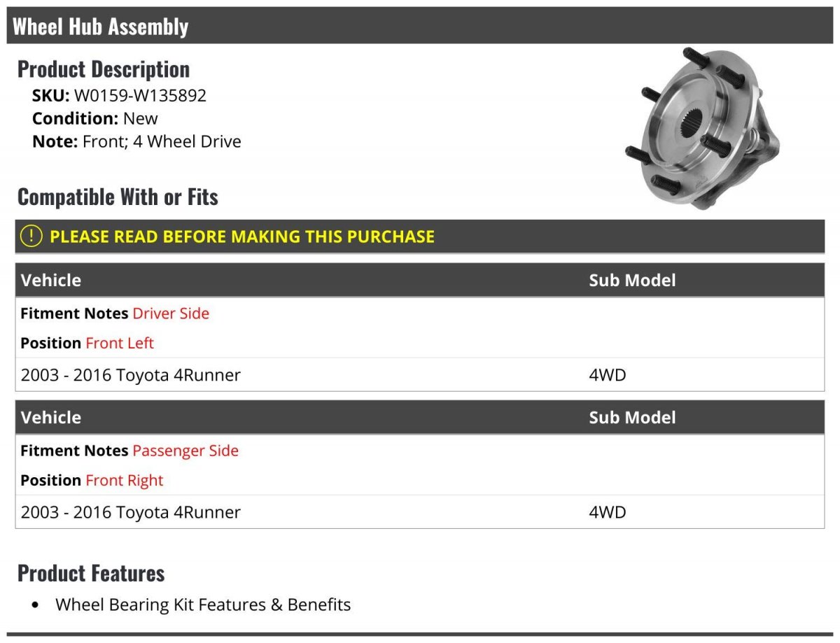The image size is (840, 643).
Task: Click the first table's Vehicle column header
Action: (x=51, y=281)
